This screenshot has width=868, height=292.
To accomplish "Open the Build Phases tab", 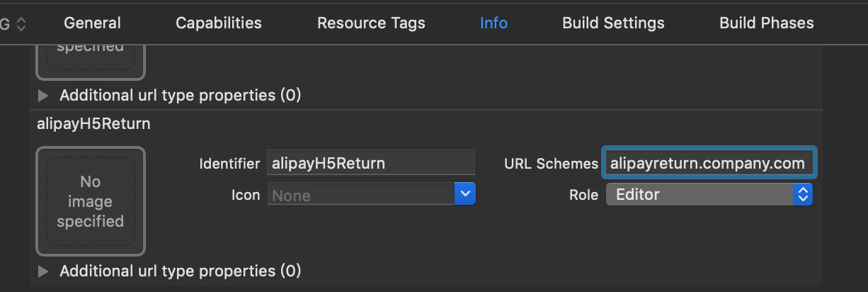I will click(767, 23).
